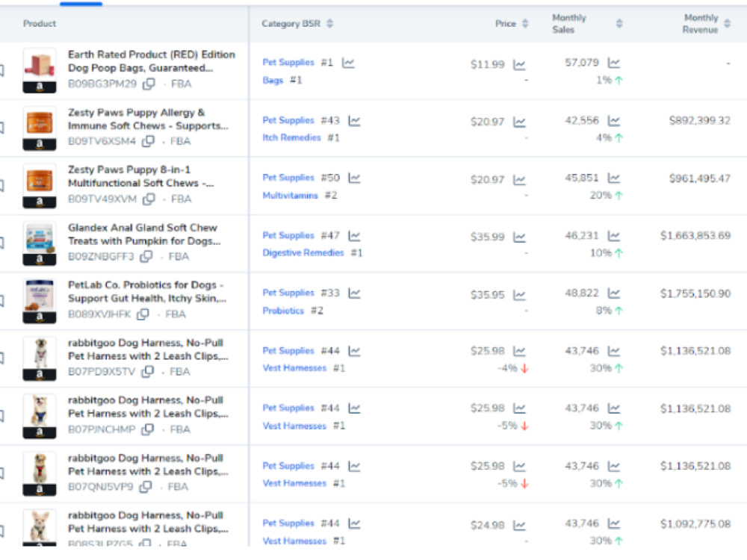The height and width of the screenshot is (560, 747).
Task: Open PetLab Co. Probiotics for Dogs title
Action: click(147, 291)
